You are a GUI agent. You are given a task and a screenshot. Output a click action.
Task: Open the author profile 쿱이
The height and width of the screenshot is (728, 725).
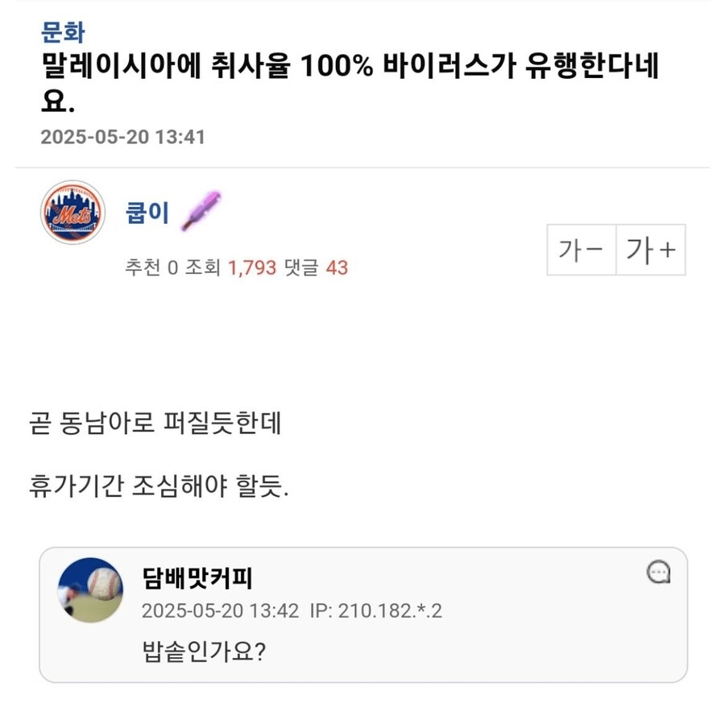(147, 213)
